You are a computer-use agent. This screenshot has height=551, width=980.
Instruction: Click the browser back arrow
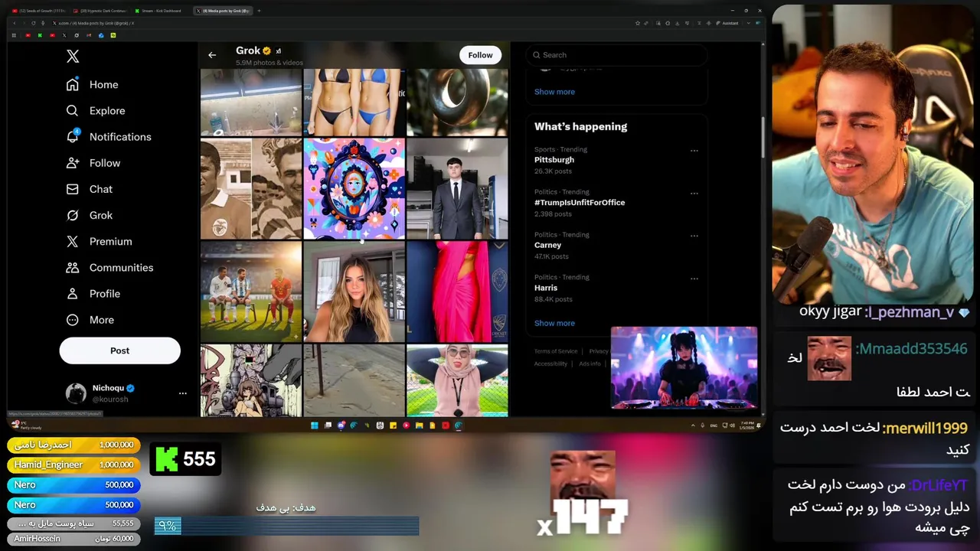click(14, 23)
